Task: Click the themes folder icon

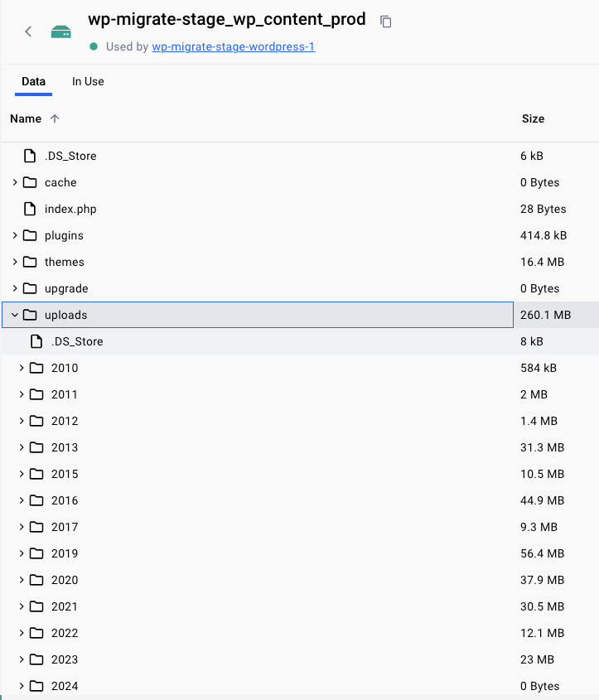Action: click(30, 262)
